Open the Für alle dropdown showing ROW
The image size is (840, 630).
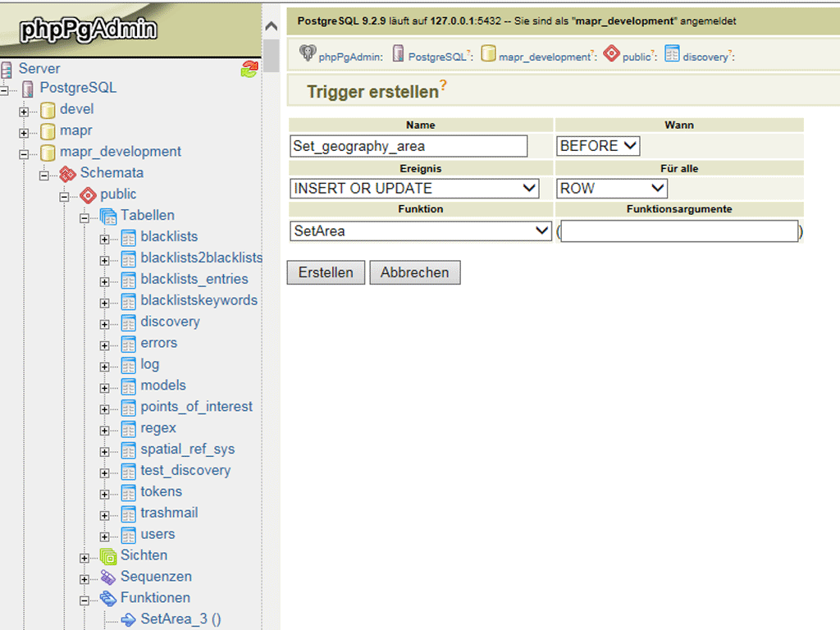tap(613, 189)
